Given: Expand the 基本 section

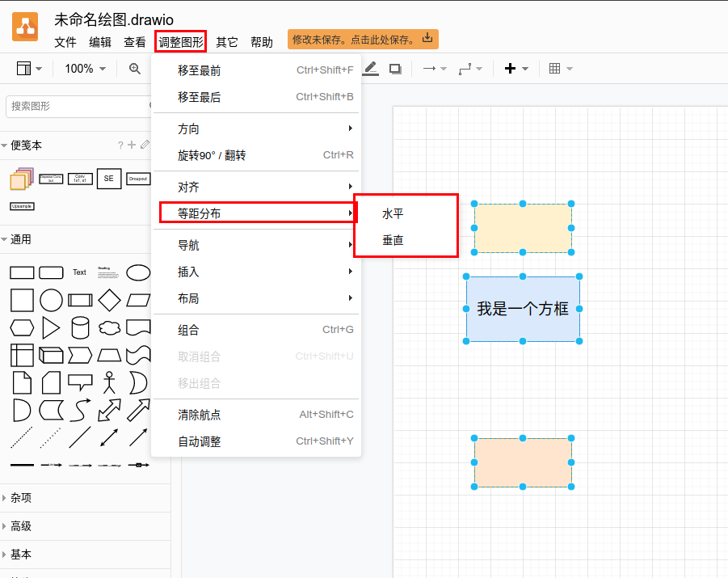Looking at the screenshot, I should [x=17, y=555].
